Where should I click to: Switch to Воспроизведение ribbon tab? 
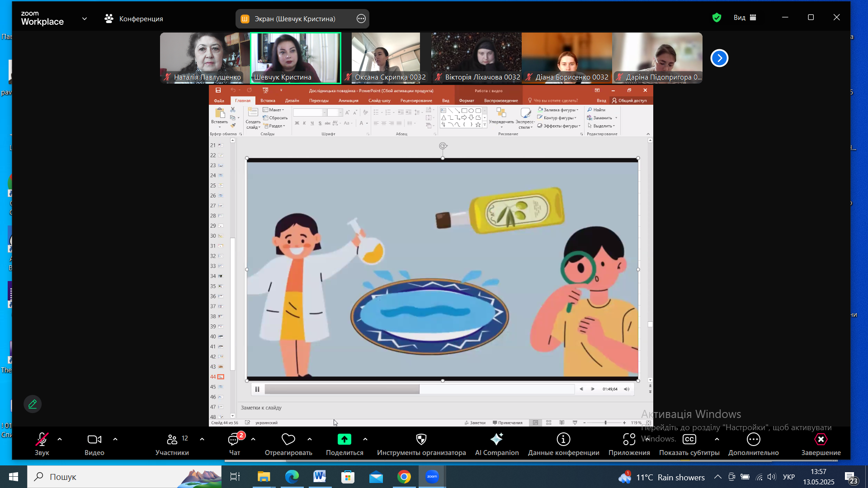(x=501, y=101)
